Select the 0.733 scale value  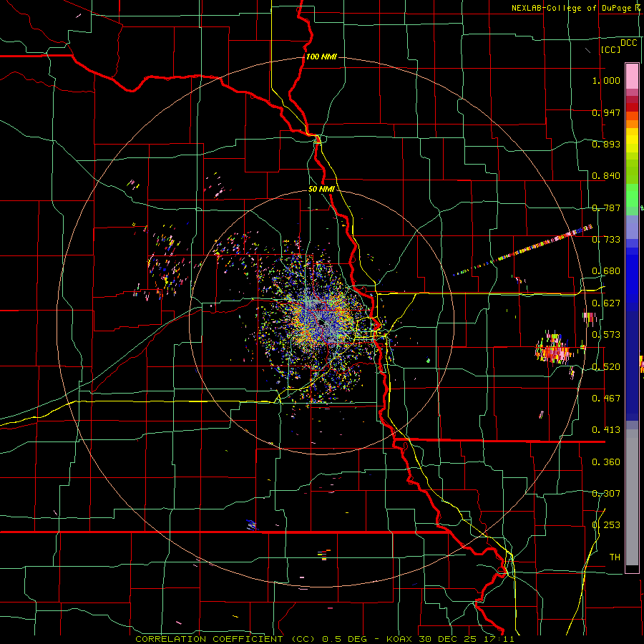coord(606,240)
